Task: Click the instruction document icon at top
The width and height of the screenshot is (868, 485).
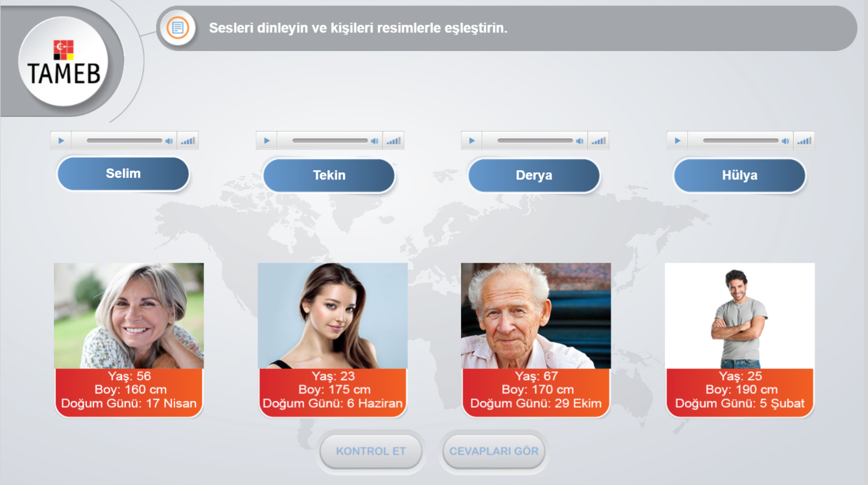Action: (x=178, y=28)
